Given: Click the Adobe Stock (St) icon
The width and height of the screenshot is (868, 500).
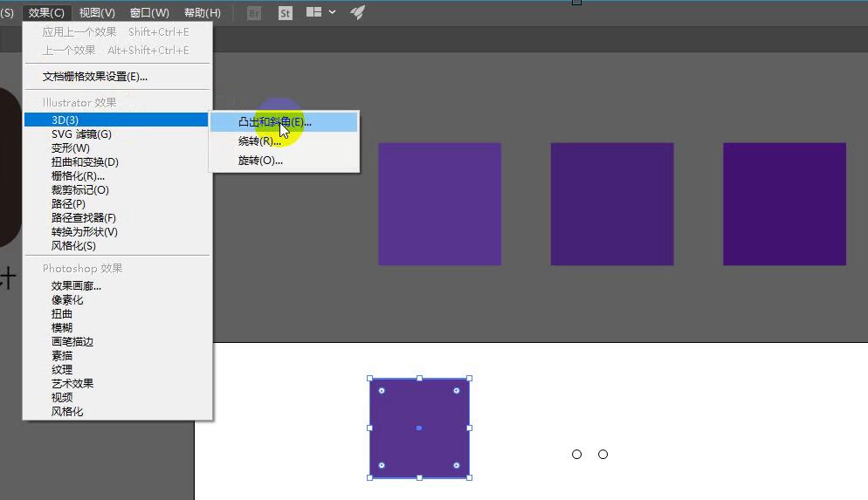Looking at the screenshot, I should [285, 13].
